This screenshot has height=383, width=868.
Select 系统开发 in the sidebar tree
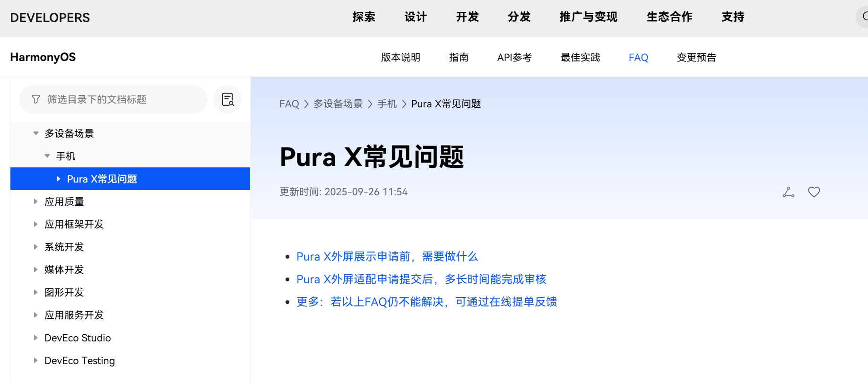click(64, 247)
